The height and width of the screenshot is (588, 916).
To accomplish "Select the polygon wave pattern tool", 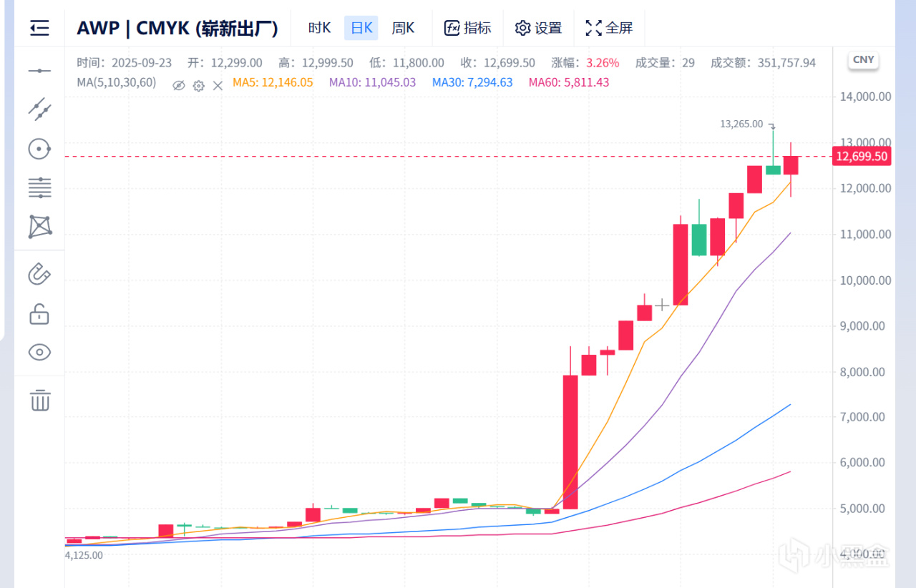I will point(39,227).
